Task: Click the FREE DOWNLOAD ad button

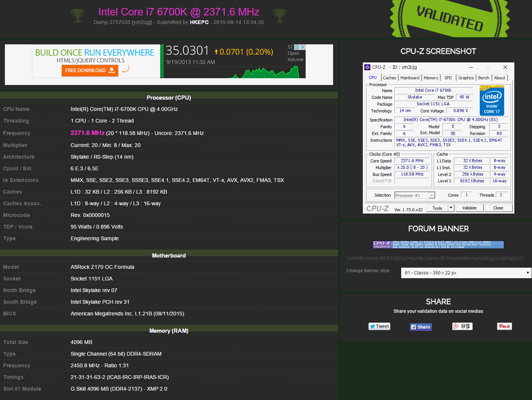Action: click(90, 70)
